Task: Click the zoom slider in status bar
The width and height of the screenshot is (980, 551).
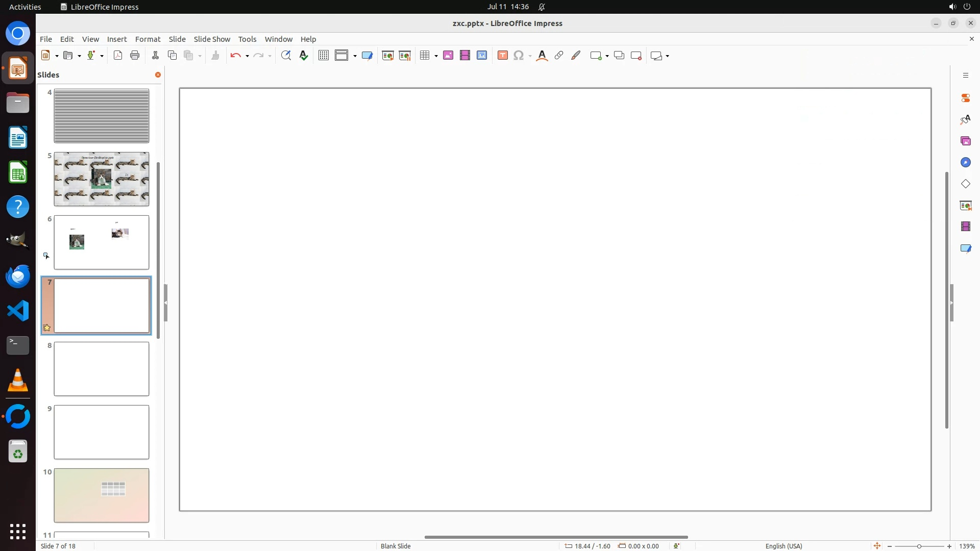Action: point(919,546)
